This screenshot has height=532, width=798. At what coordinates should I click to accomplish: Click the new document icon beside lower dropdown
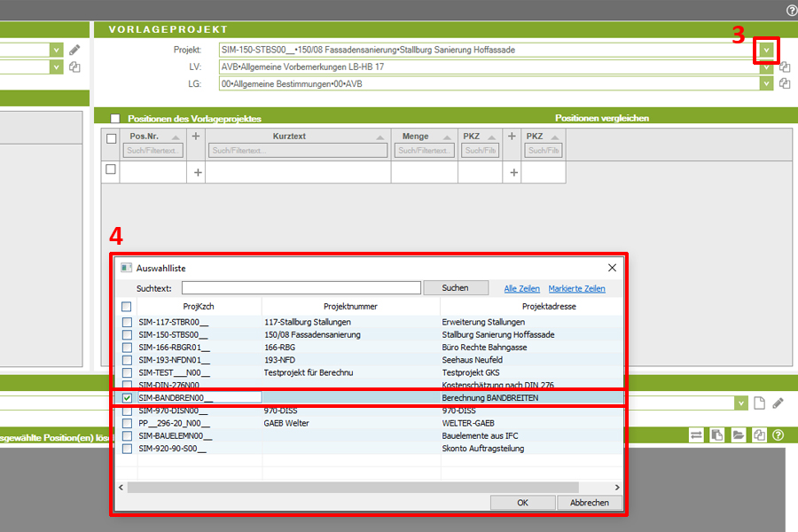tap(758, 403)
